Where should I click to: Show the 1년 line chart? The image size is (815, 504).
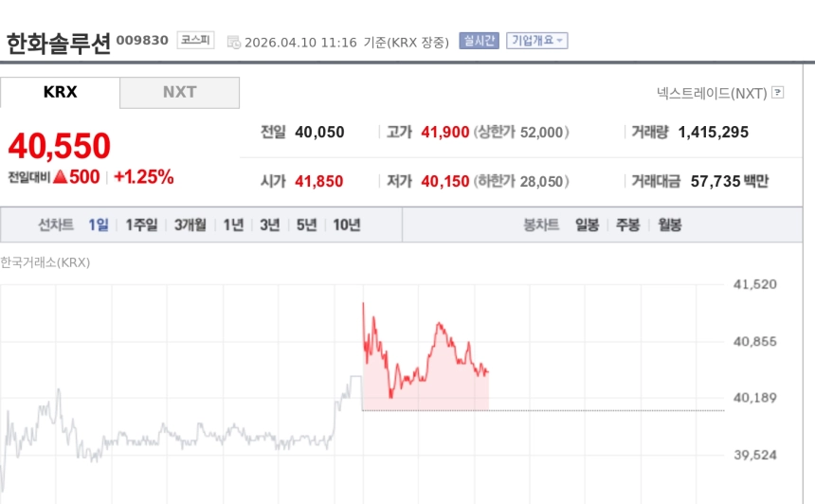233,225
